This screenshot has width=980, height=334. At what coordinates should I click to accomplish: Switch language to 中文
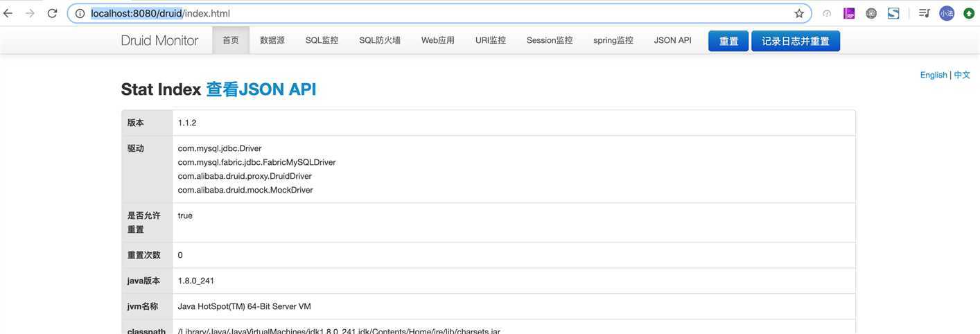point(962,75)
